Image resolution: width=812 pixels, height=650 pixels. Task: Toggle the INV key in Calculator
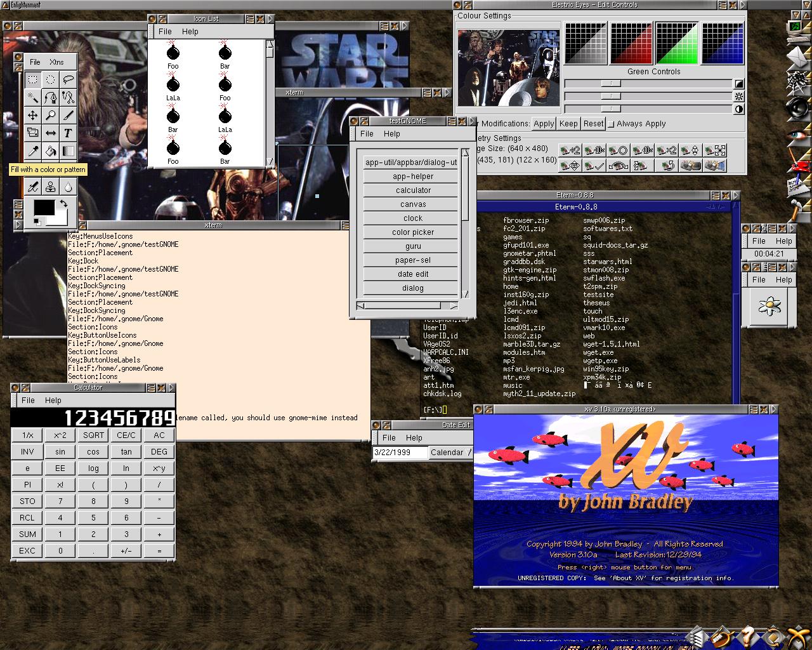click(27, 452)
